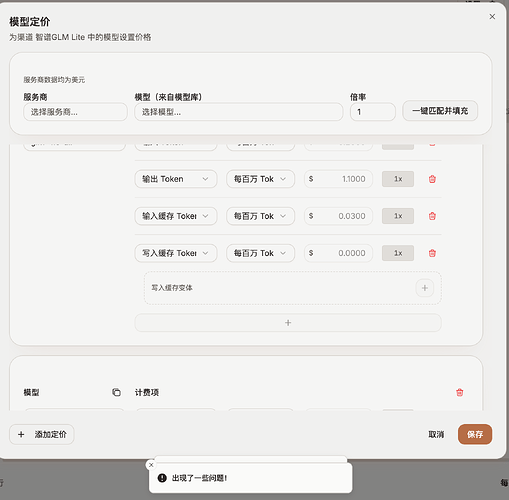The image size is (509, 500).
Task: Click the copy icon next to 模型 label
Action: pyautogui.click(x=116, y=392)
